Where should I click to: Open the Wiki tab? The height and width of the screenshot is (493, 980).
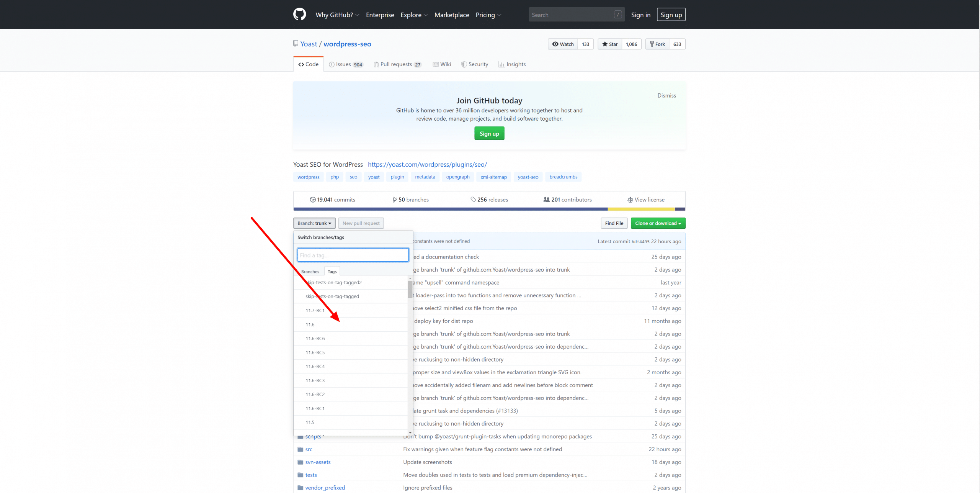(x=442, y=64)
